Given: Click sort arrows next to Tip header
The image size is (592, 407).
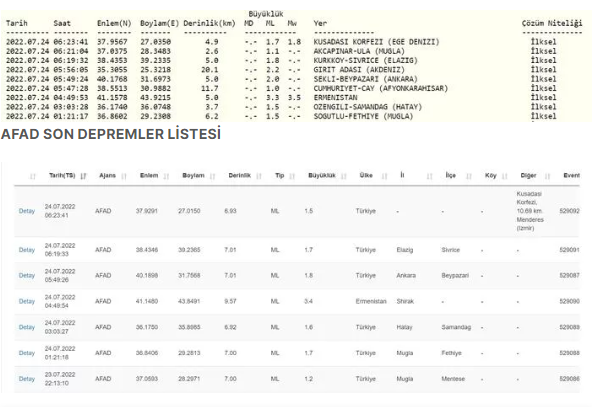Looking at the screenshot, I should point(292,176).
